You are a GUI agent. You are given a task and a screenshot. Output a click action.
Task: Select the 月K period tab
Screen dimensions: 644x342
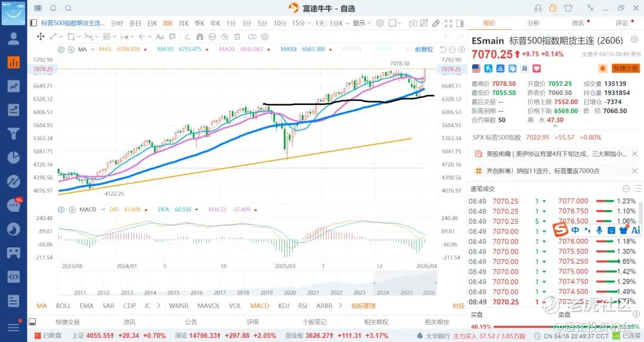184,23
